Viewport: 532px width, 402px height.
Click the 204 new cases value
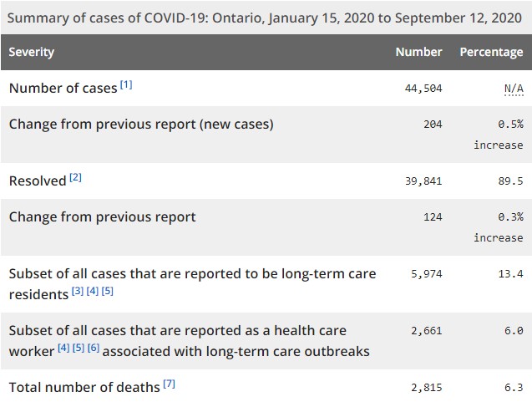pos(432,125)
